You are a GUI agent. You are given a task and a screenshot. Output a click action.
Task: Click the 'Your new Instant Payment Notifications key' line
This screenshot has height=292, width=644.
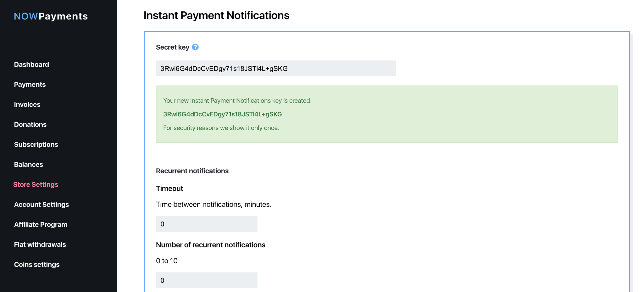[237, 101]
